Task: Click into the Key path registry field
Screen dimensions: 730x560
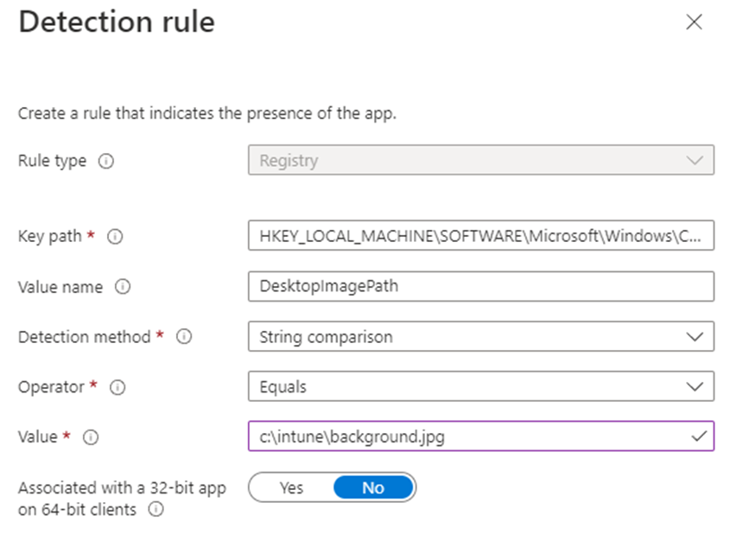Action: tap(480, 237)
